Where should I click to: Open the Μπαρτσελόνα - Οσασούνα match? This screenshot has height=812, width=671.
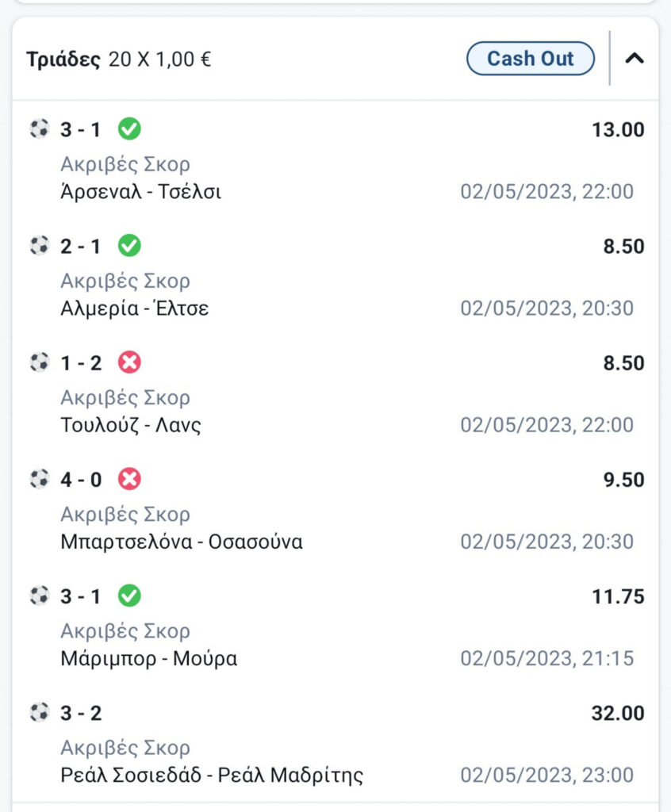[x=181, y=542]
